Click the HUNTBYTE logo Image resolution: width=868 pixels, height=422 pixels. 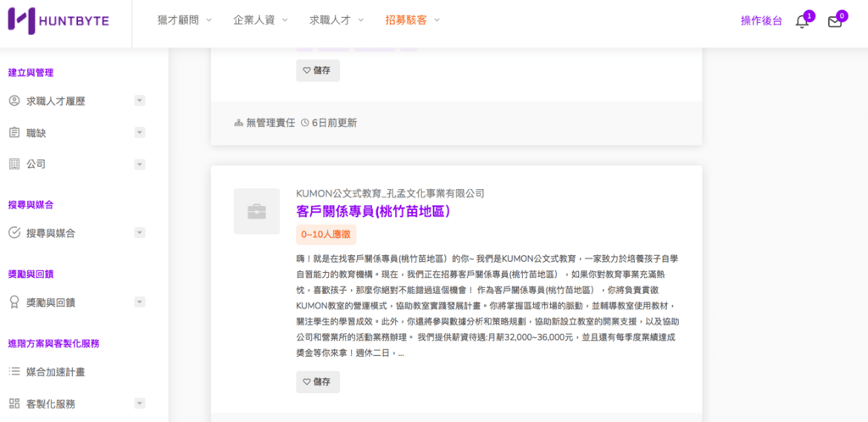[x=58, y=21]
